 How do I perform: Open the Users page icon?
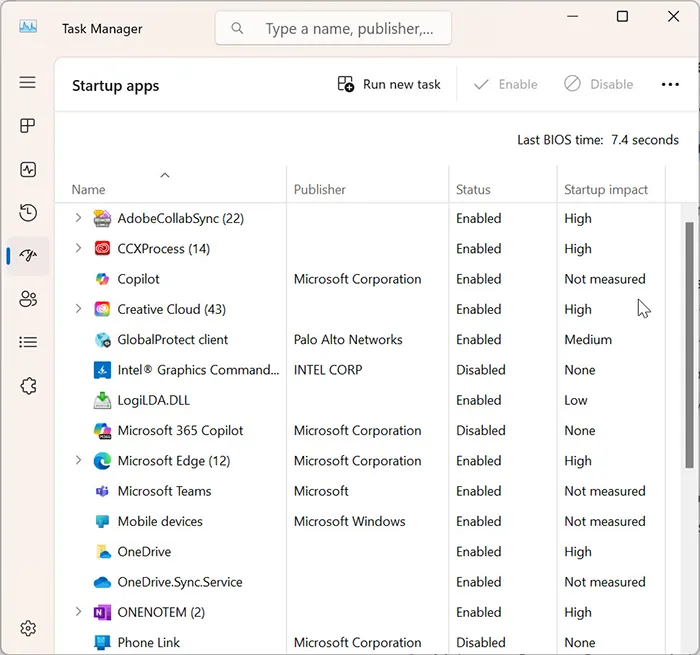[28, 299]
